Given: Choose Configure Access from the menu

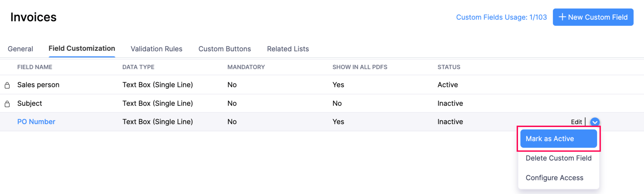Looking at the screenshot, I should (555, 178).
